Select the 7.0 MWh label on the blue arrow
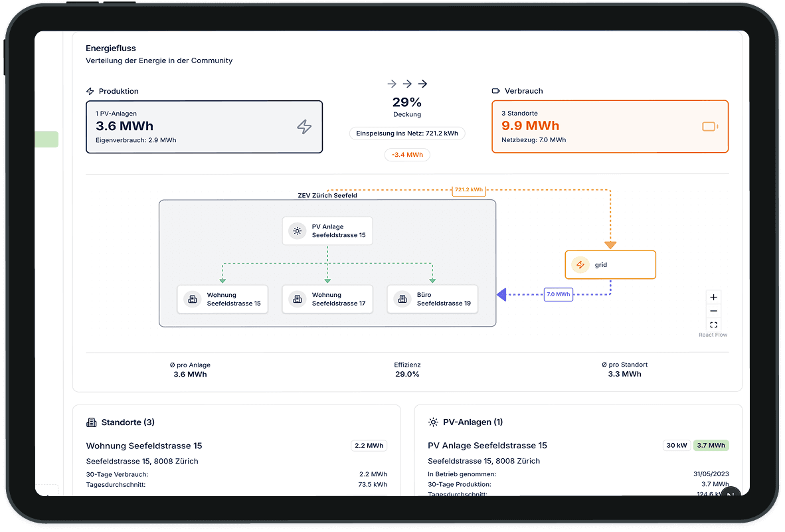This screenshot has width=785, height=532. (x=558, y=294)
